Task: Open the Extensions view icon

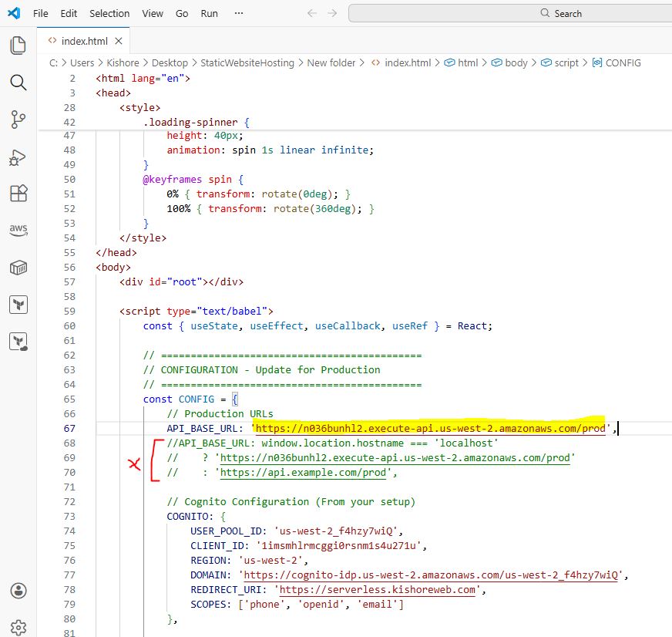Action: click(18, 194)
